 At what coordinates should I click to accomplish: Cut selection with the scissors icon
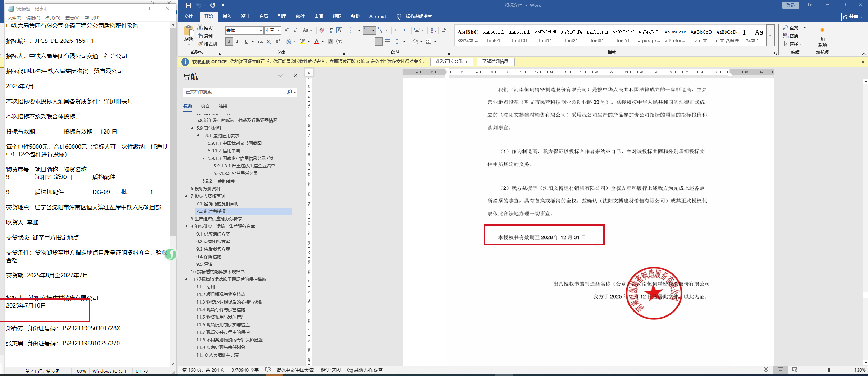[200, 27]
